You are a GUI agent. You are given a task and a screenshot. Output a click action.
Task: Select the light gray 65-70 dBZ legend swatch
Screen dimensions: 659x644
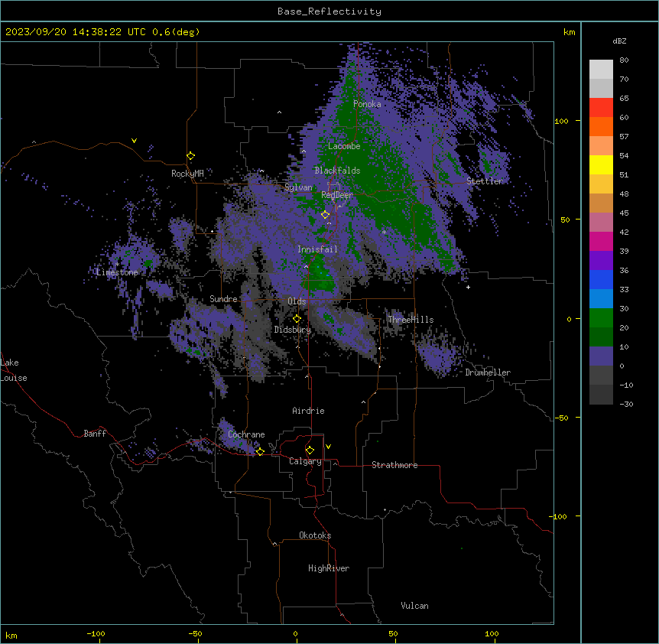coord(601,88)
